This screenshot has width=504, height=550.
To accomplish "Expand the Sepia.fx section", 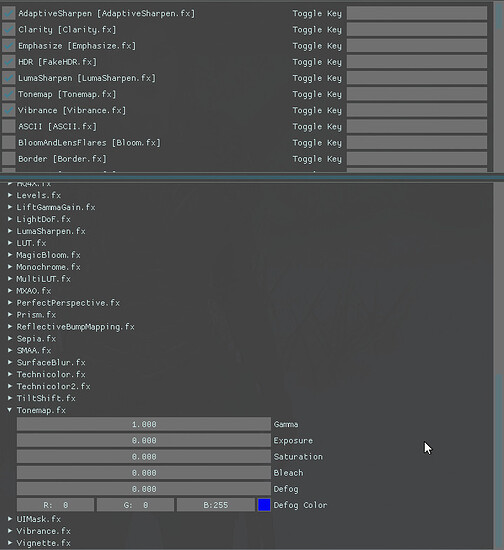I will coord(10,338).
